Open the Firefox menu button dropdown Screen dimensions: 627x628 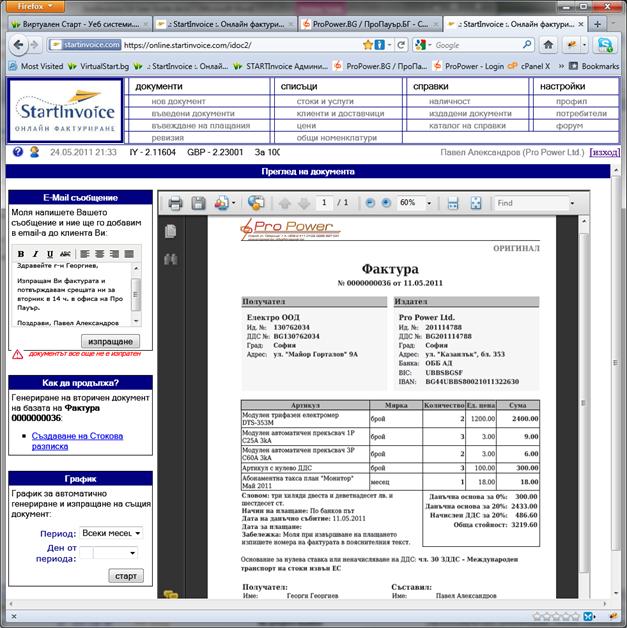(x=36, y=6)
